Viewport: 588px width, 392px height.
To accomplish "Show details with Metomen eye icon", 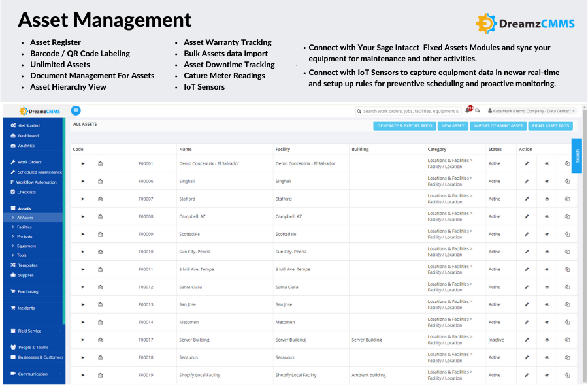I will point(547,322).
